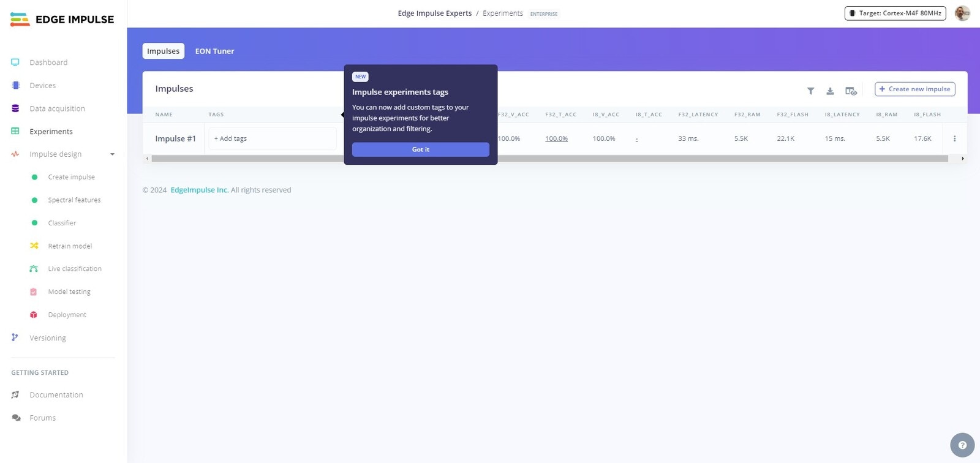Click the Forums chat icon
This screenshot has width=980, height=463.
coord(16,418)
